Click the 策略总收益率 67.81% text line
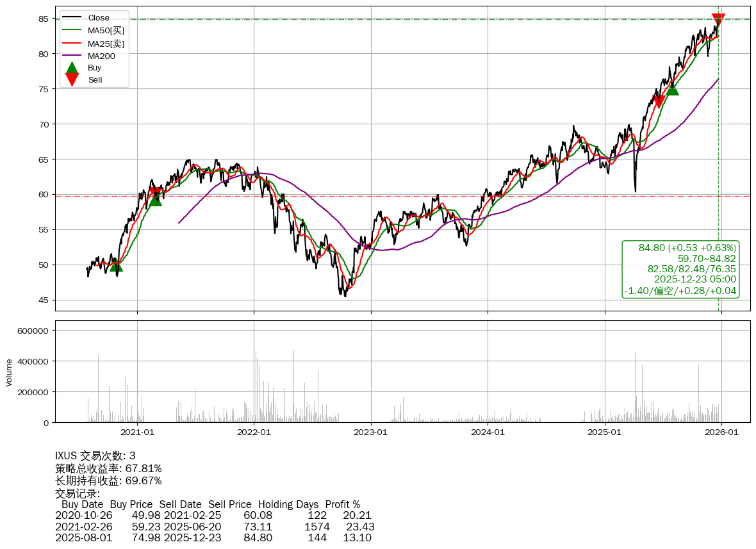 [108, 468]
